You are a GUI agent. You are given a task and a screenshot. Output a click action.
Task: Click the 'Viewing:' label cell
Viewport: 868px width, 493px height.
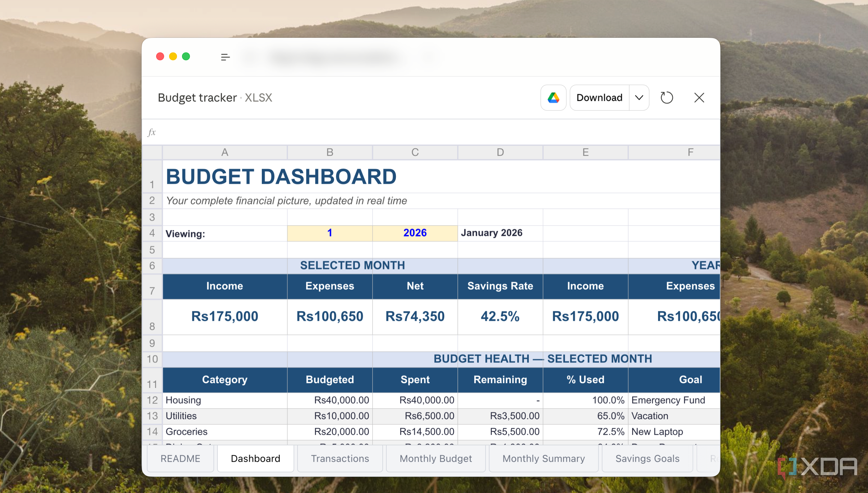tap(225, 233)
